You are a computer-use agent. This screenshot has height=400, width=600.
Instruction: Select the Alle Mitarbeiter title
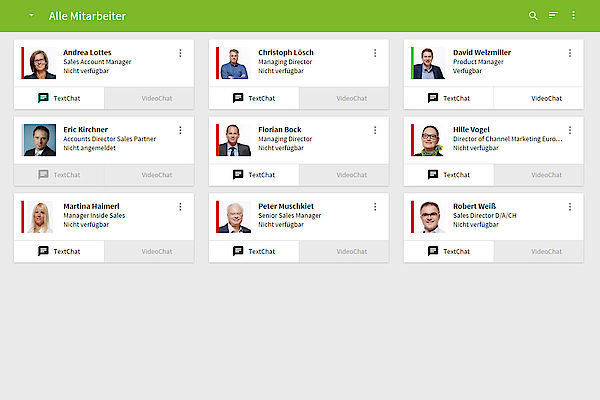80,16
